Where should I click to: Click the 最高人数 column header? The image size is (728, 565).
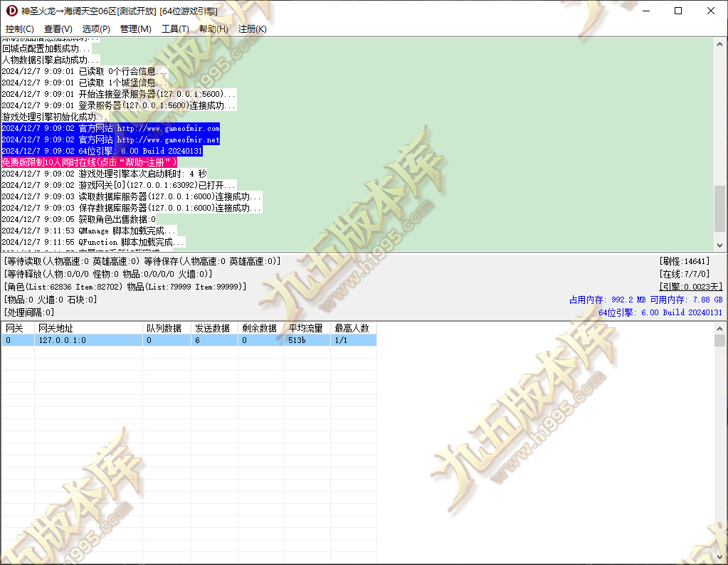[x=353, y=328]
